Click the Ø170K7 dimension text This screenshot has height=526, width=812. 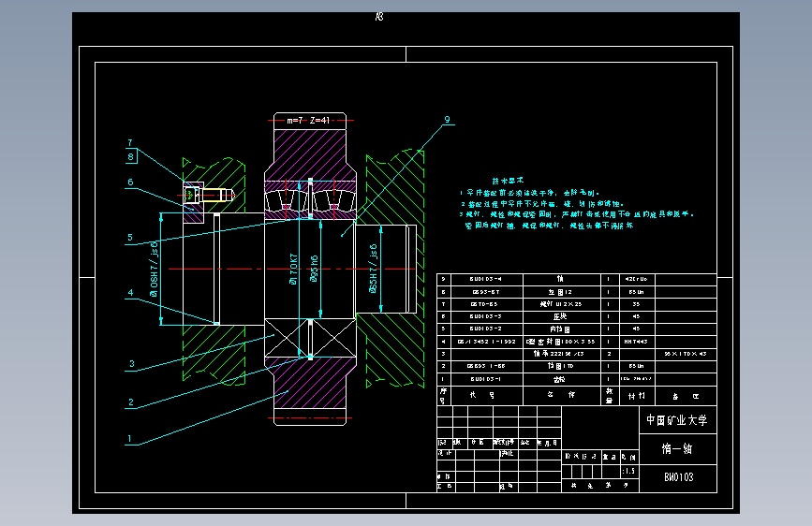(x=294, y=270)
